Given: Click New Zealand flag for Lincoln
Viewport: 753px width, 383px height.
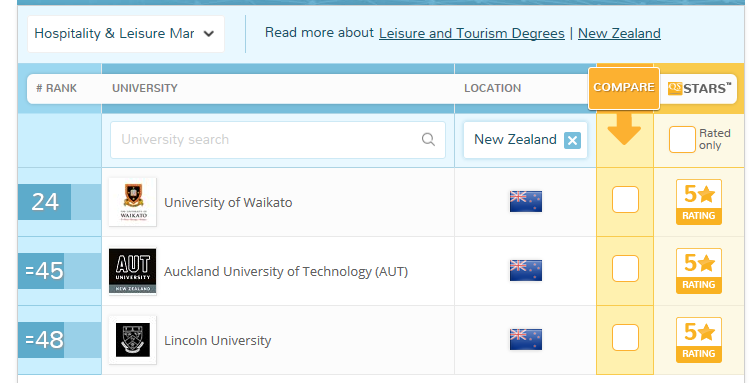Looking at the screenshot, I should point(525,339).
